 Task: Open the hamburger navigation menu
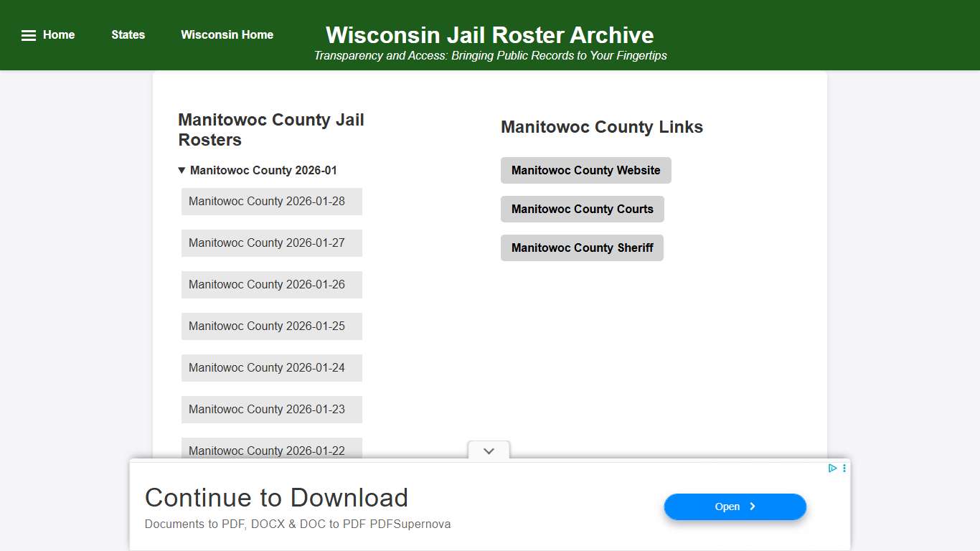(28, 34)
